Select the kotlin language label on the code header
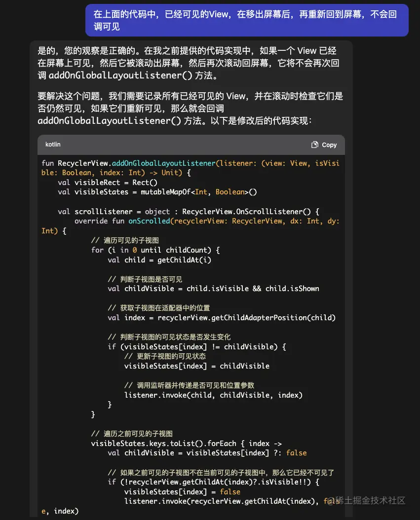This screenshot has width=420, height=520. (x=53, y=145)
